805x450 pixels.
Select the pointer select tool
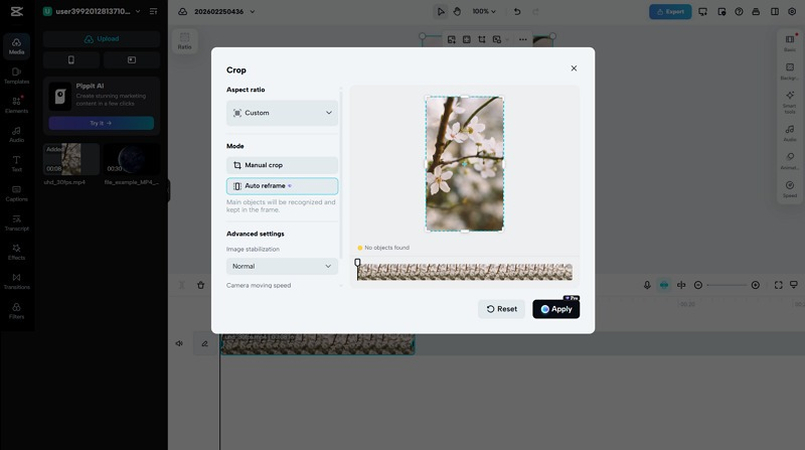440,11
